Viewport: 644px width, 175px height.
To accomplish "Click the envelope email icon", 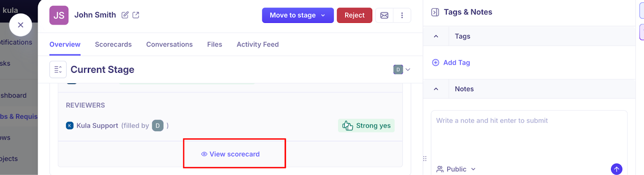I will pos(384,15).
